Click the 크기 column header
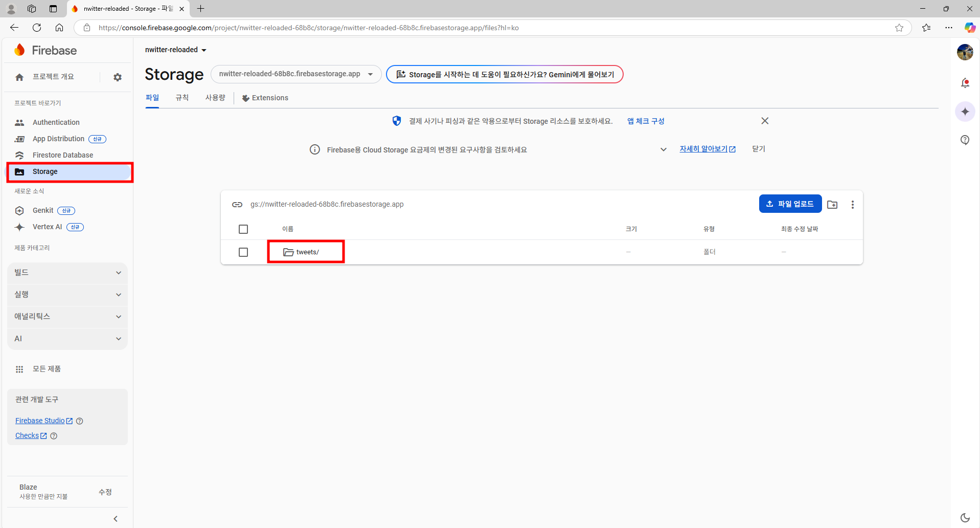This screenshot has width=980, height=528. 631,229
